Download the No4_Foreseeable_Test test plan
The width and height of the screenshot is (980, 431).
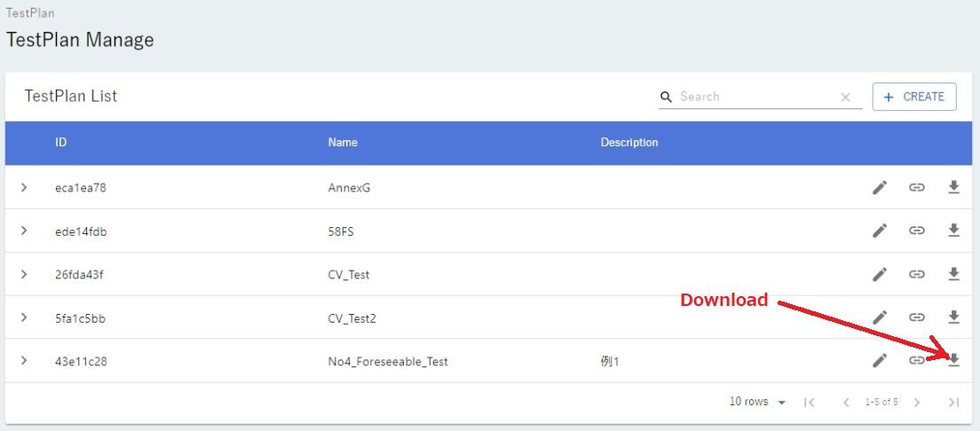coord(954,360)
